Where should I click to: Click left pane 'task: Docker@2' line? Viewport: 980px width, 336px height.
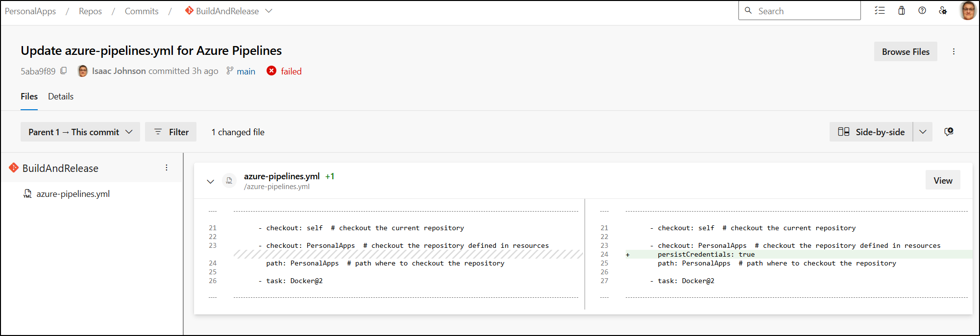click(291, 281)
